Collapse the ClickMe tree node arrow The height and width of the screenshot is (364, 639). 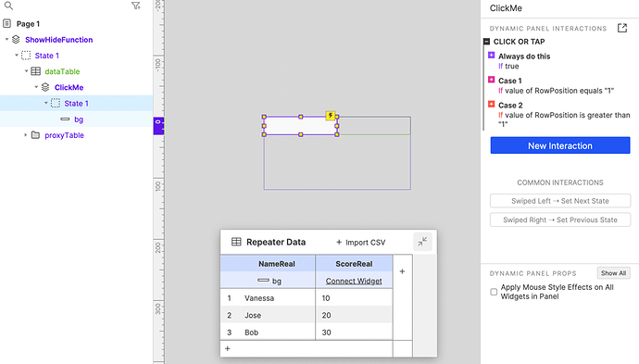click(36, 87)
